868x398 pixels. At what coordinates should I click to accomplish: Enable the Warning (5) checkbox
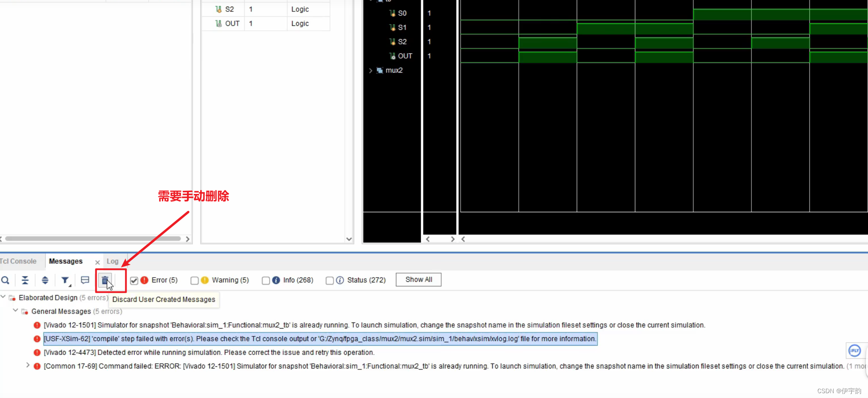point(194,280)
